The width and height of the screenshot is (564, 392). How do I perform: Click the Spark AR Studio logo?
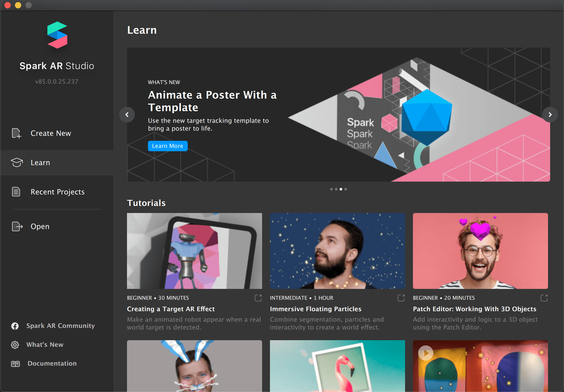[57, 35]
